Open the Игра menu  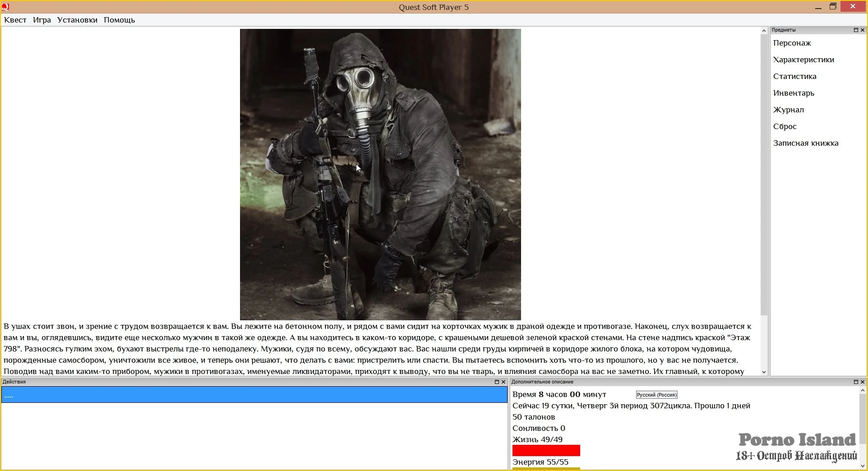point(42,20)
